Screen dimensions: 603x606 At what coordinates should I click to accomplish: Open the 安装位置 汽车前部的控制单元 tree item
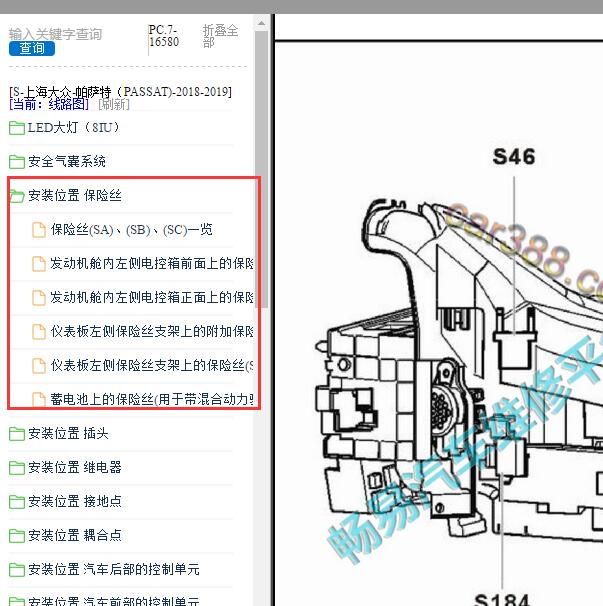pyautogui.click(x=114, y=601)
